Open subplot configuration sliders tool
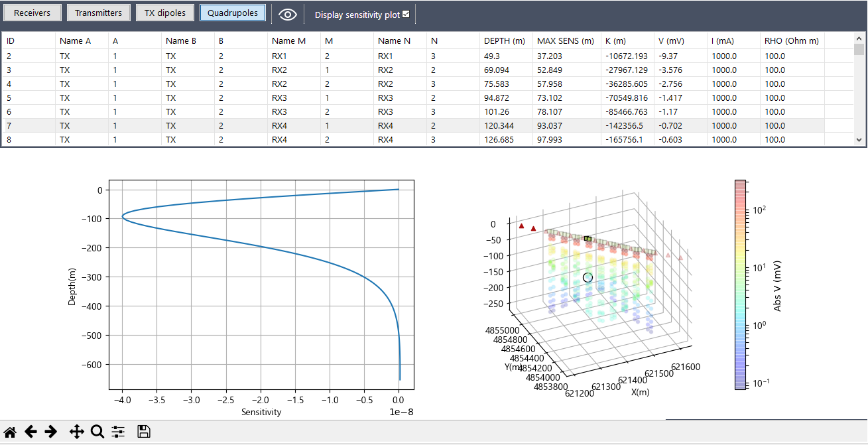Screen dimensions: 868x445 tap(118, 432)
